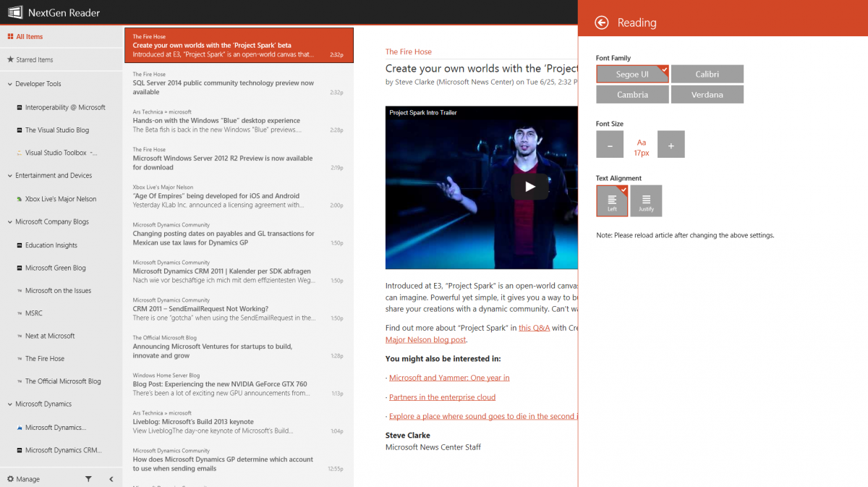The height and width of the screenshot is (487, 868).
Task: Click the Microsoft Dynamics feed icon
Action: (19, 427)
